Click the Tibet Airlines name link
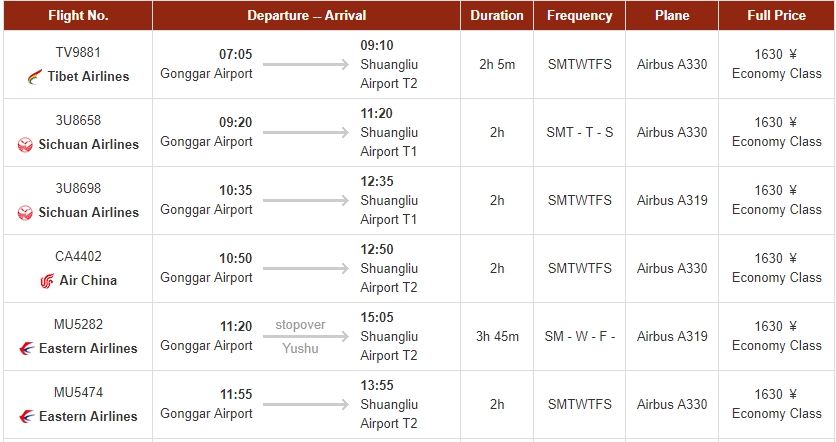Screen dimensions: 836x442 [x=89, y=77]
